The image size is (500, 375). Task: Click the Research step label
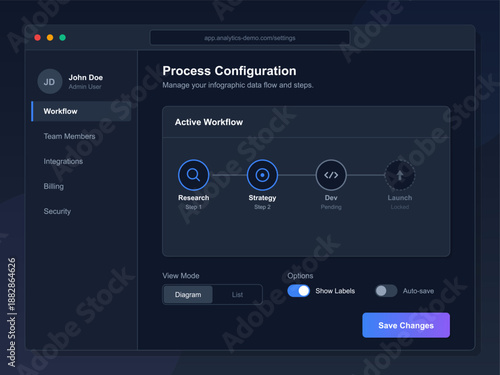coord(194,198)
